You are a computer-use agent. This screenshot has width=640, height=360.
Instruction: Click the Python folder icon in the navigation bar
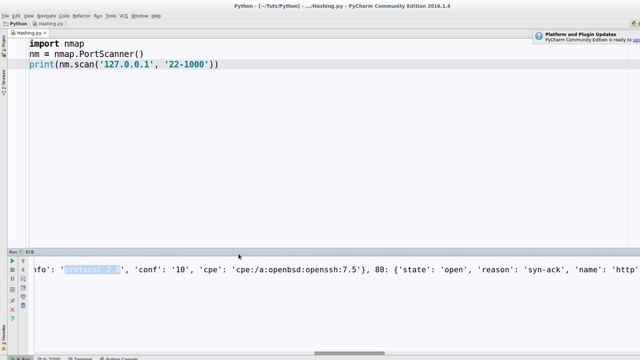[x=6, y=24]
